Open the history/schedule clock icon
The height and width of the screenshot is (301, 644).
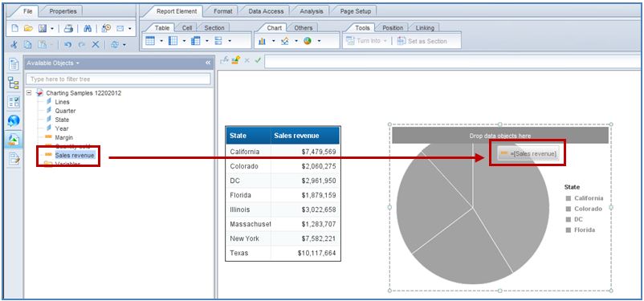[106, 28]
